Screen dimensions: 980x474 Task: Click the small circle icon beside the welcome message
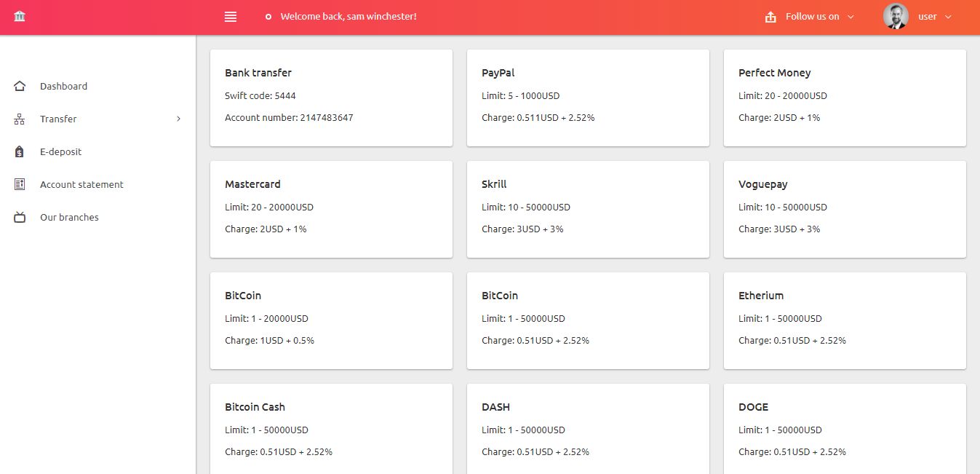point(268,16)
